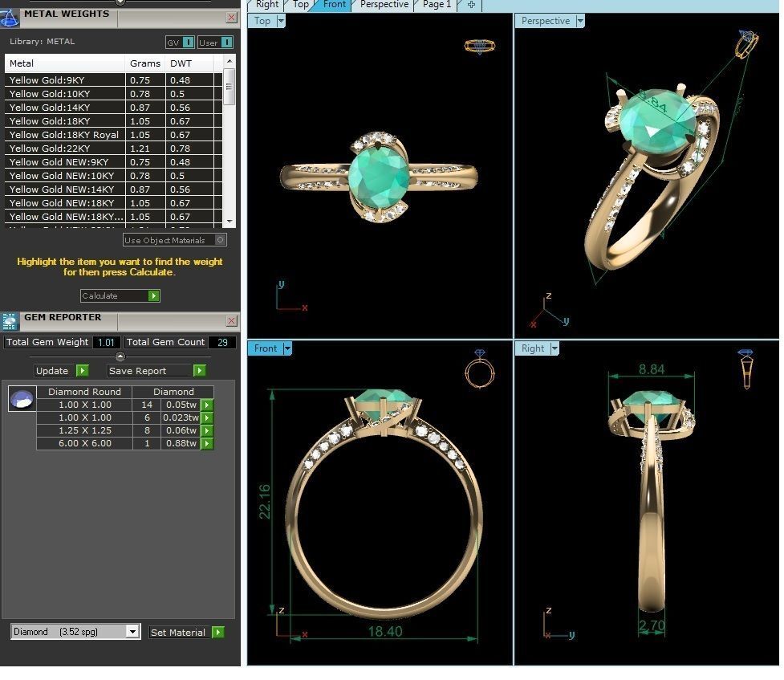Click ring thumbnail icon in Perspective viewport
784x680 pixels.
click(746, 44)
